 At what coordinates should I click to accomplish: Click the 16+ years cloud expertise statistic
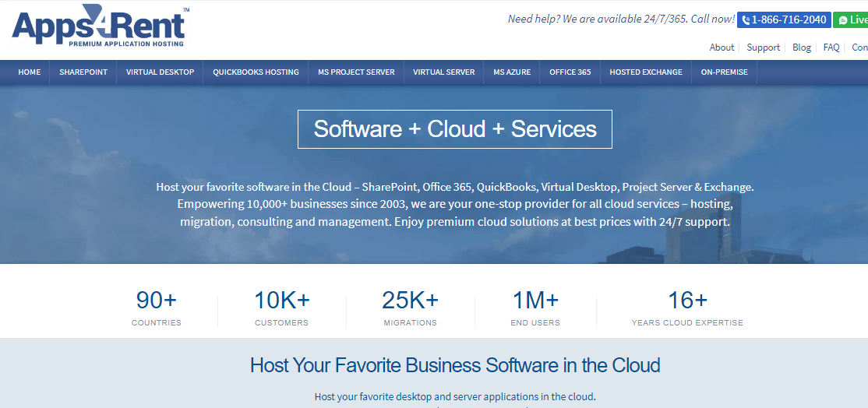coord(687,308)
